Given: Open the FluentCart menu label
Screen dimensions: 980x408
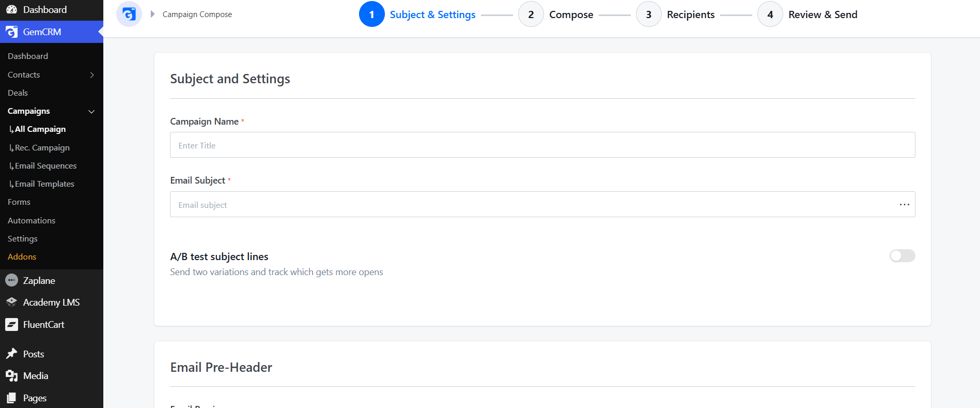Looking at the screenshot, I should [43, 325].
